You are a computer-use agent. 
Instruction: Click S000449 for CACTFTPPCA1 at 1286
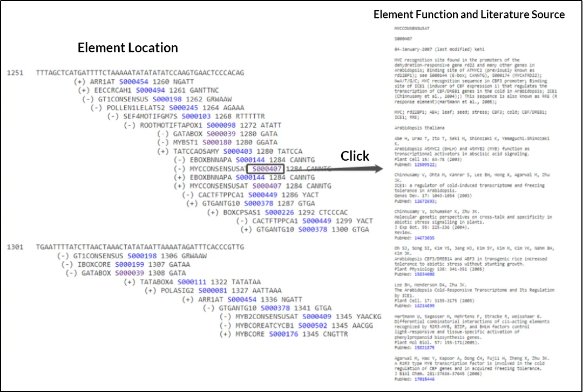(x=262, y=195)
